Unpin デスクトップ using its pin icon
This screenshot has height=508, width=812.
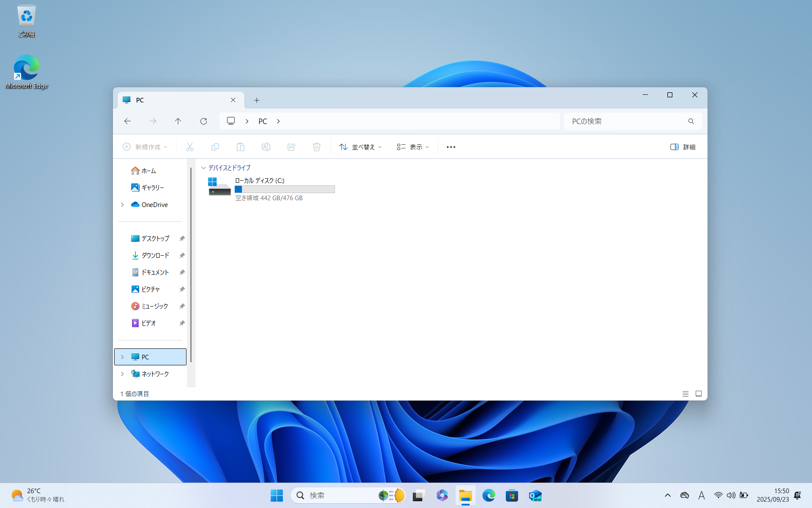point(182,238)
